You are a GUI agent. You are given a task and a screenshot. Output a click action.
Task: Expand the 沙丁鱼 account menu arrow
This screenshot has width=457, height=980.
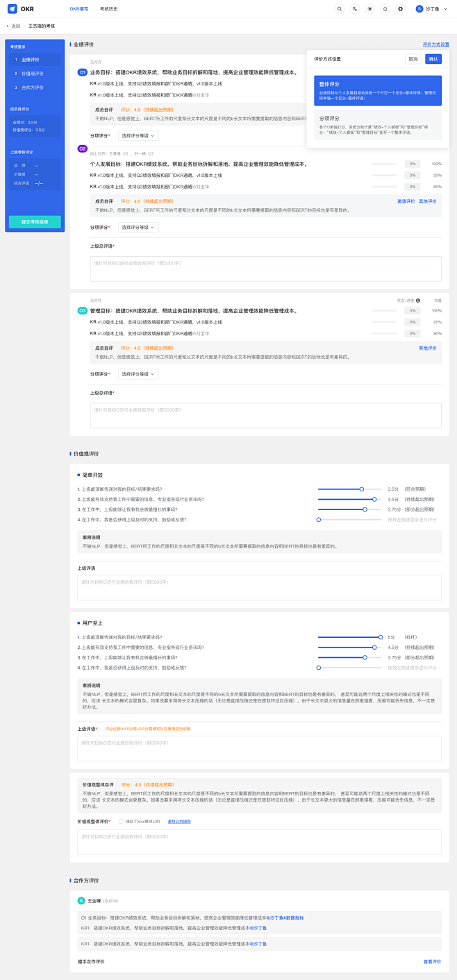point(446,9)
